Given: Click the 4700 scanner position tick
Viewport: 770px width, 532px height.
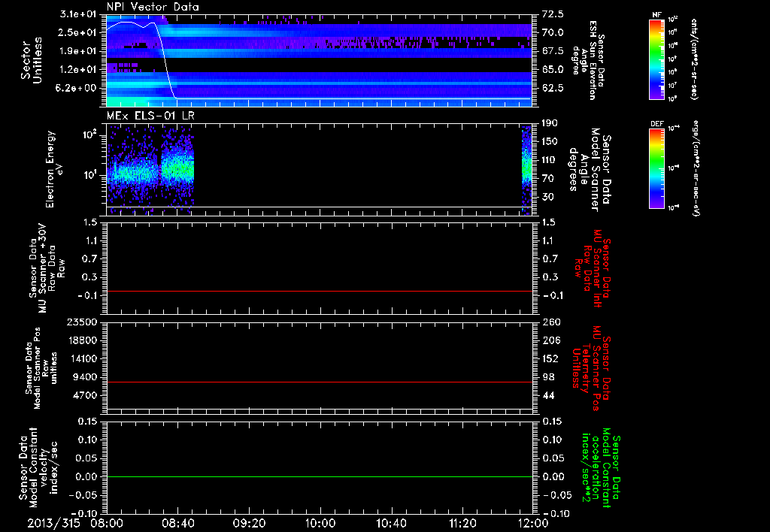Looking at the screenshot, I should (x=85, y=395).
